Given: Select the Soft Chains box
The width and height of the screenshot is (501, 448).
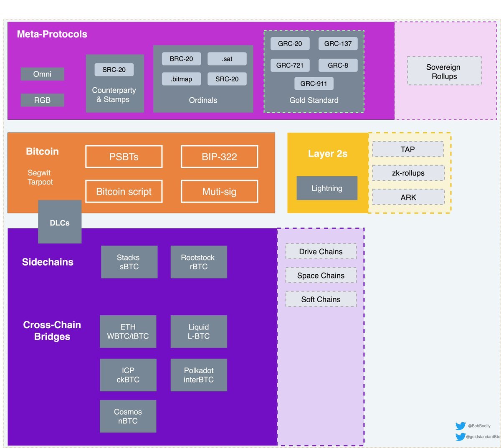Looking at the screenshot, I should pyautogui.click(x=321, y=299).
